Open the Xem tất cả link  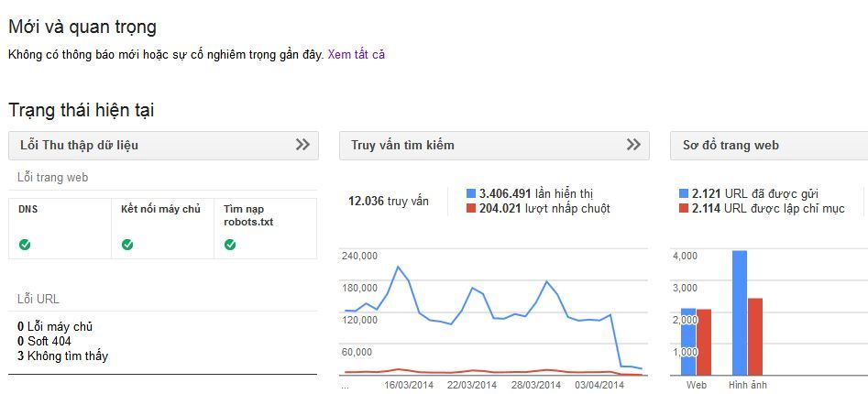coord(356,55)
